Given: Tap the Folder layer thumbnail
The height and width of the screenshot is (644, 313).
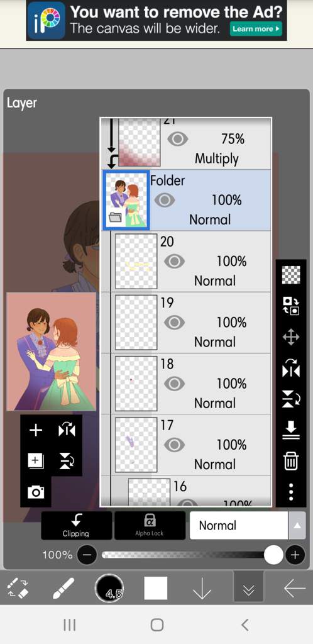Looking at the screenshot, I should pos(126,201).
